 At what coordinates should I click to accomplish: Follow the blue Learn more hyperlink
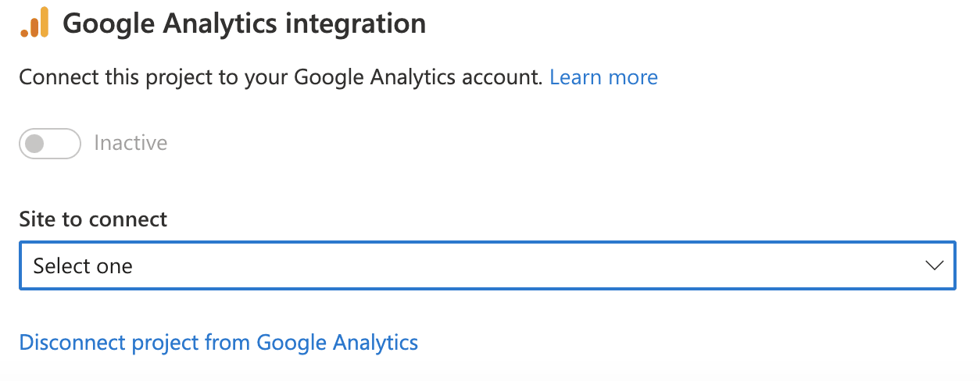click(603, 77)
